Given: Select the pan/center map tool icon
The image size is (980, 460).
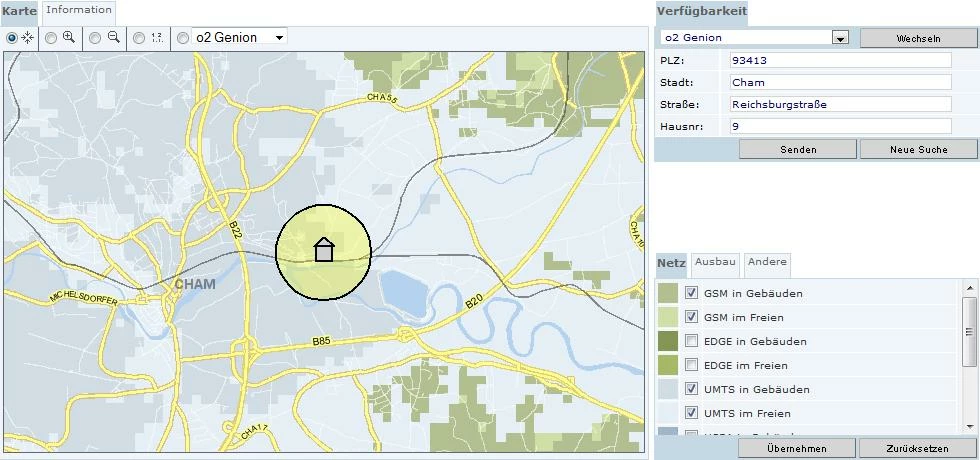Looking at the screenshot, I should (x=28, y=38).
